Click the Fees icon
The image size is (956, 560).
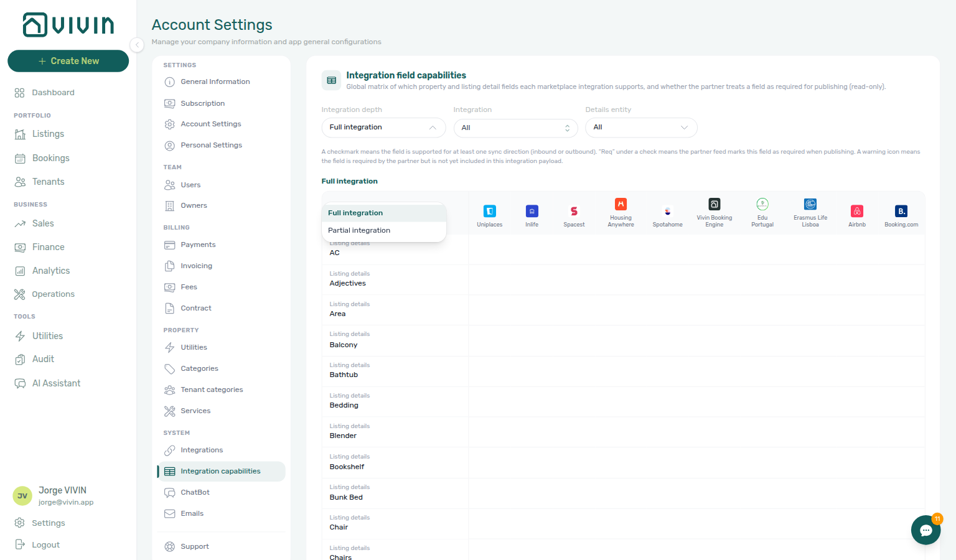[x=169, y=287]
